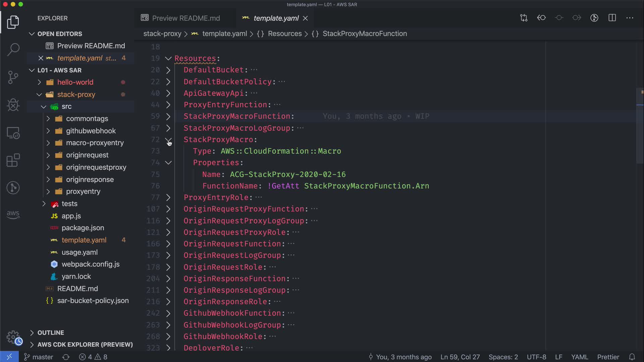The width and height of the screenshot is (644, 362).
Task: Click the editor vertical scrollbar slider
Action: pyautogui.click(x=640, y=126)
